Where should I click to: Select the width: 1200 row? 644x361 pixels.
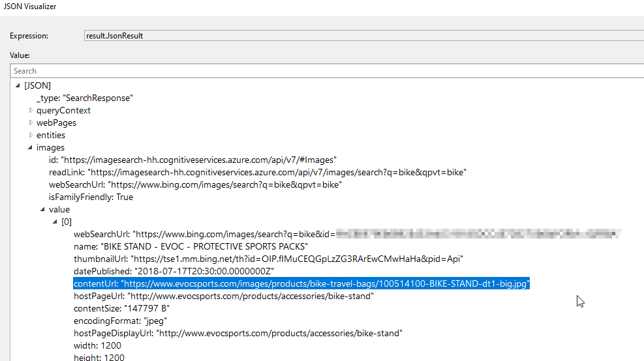(x=97, y=345)
